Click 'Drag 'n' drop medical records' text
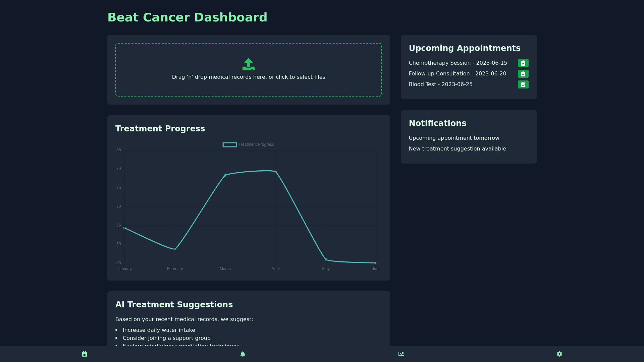The width and height of the screenshot is (644, 362). tap(248, 77)
